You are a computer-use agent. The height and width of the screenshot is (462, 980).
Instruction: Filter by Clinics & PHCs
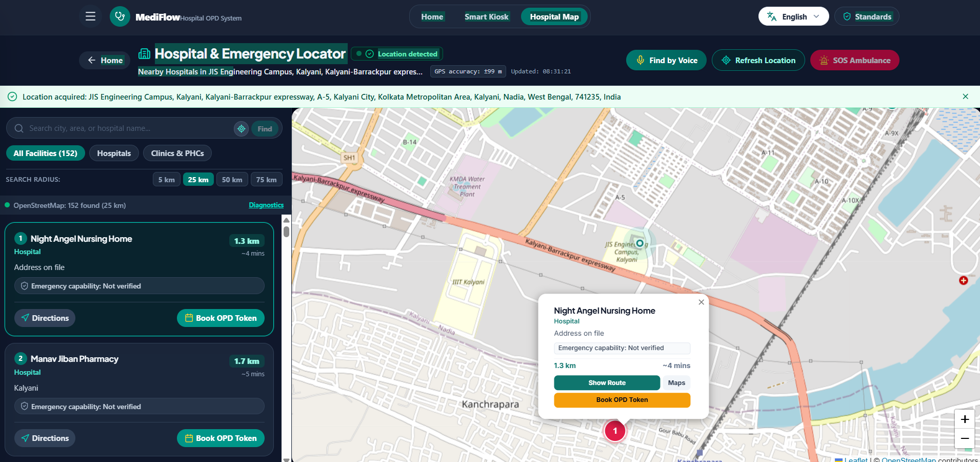tap(177, 153)
